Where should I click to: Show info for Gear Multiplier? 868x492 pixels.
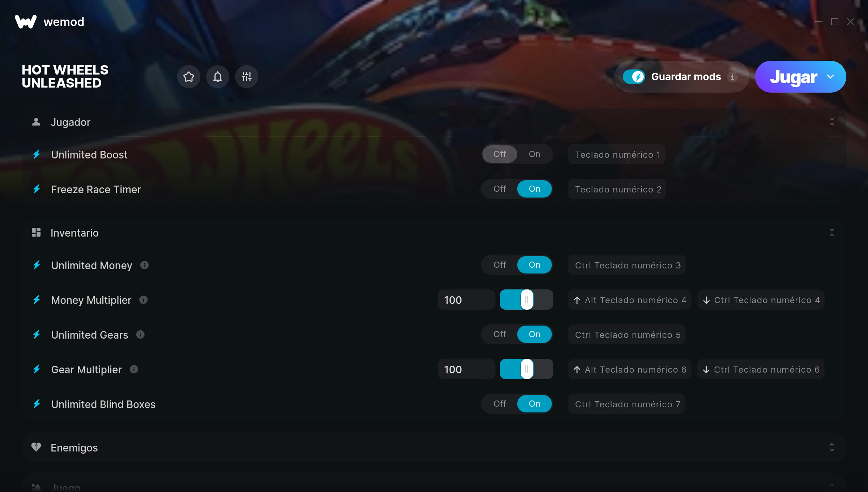tap(134, 369)
